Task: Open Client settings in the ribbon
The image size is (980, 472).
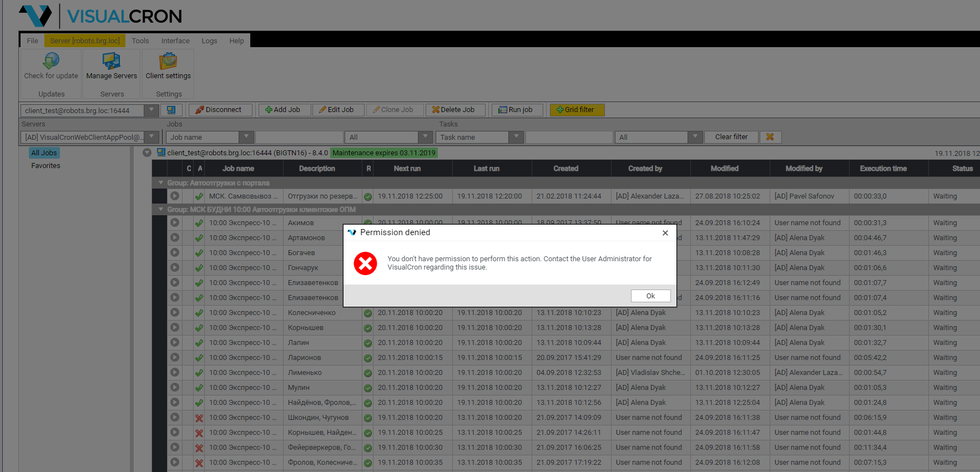Action: (x=168, y=61)
